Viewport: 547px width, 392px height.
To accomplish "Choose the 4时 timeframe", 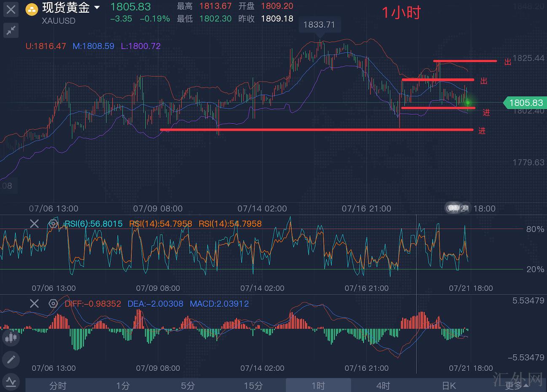I will click(383, 385).
